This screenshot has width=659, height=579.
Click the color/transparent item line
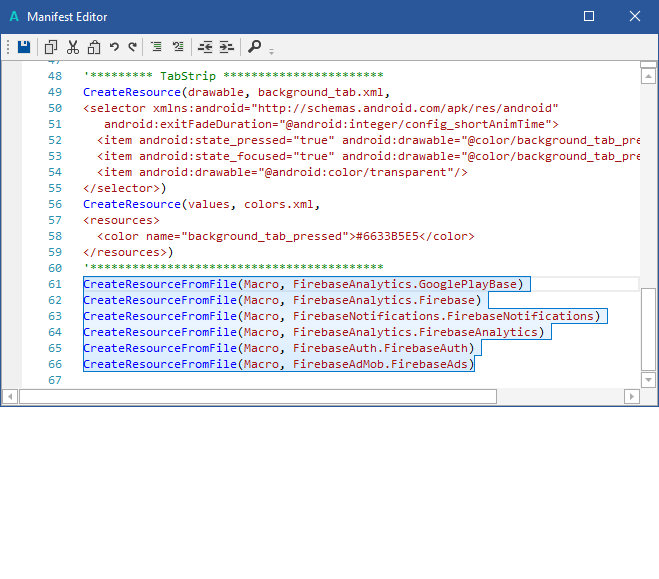point(282,172)
